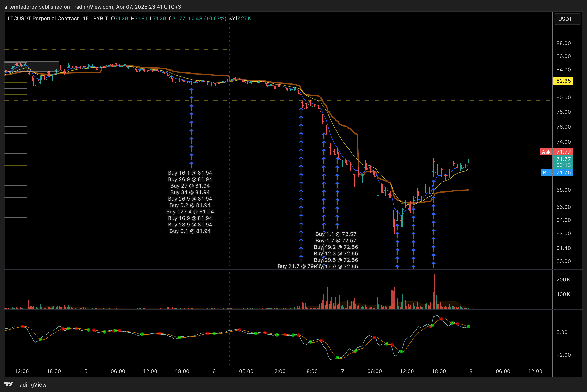This screenshot has width=587, height=392.
Task: Click bold date label 7 on time axis
Action: pyautogui.click(x=342, y=371)
